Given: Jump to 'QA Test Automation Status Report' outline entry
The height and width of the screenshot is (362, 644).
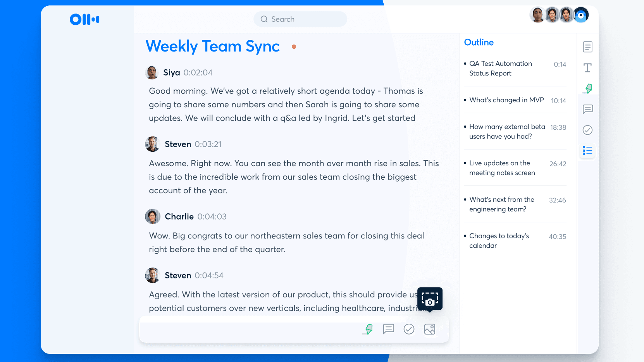Looking at the screenshot, I should [500, 68].
